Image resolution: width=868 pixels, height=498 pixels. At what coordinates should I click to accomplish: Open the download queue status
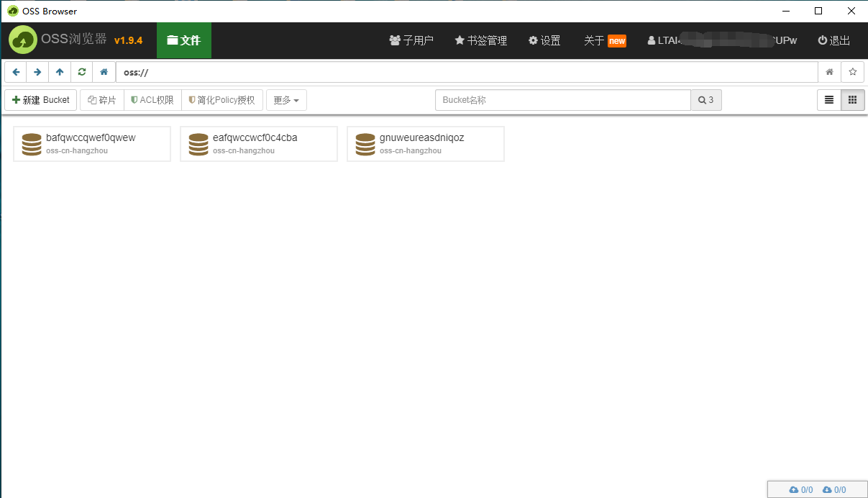point(834,490)
